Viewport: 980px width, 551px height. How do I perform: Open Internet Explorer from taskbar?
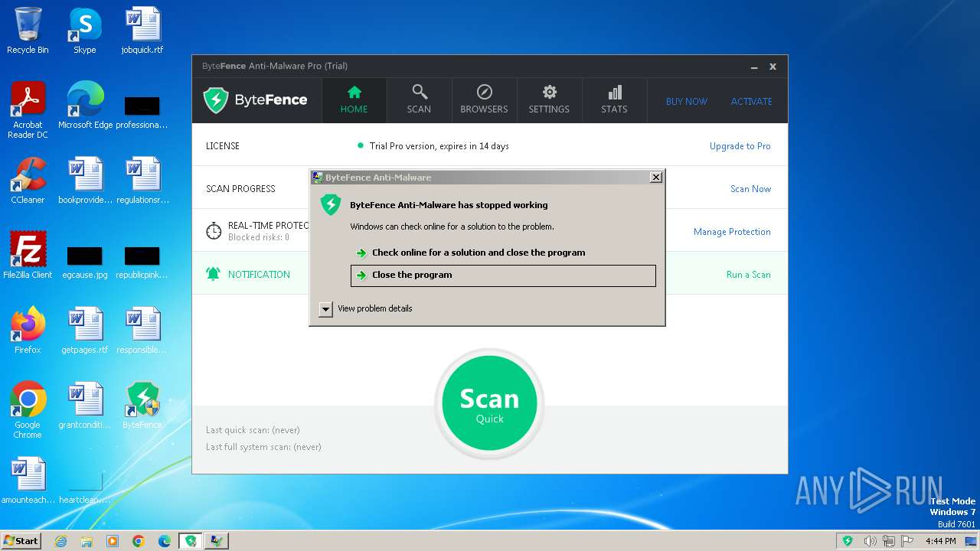point(60,541)
